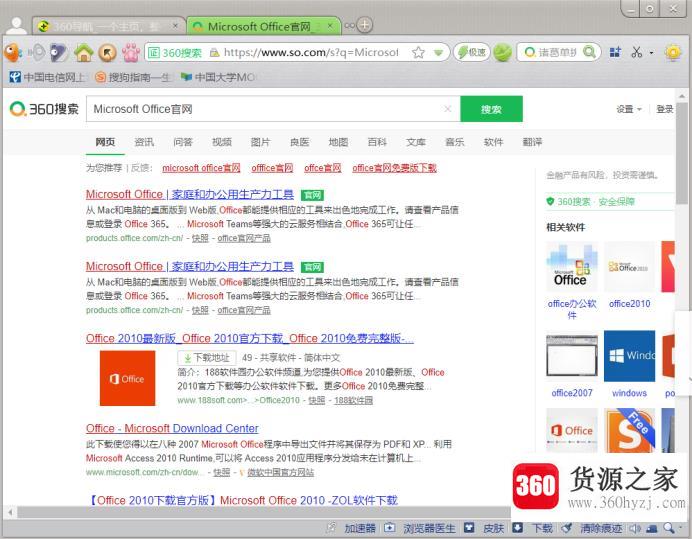Open first Microsoft Office 家庭和办公用生产力工具 result
This screenshot has width=692, height=539.
[190, 194]
